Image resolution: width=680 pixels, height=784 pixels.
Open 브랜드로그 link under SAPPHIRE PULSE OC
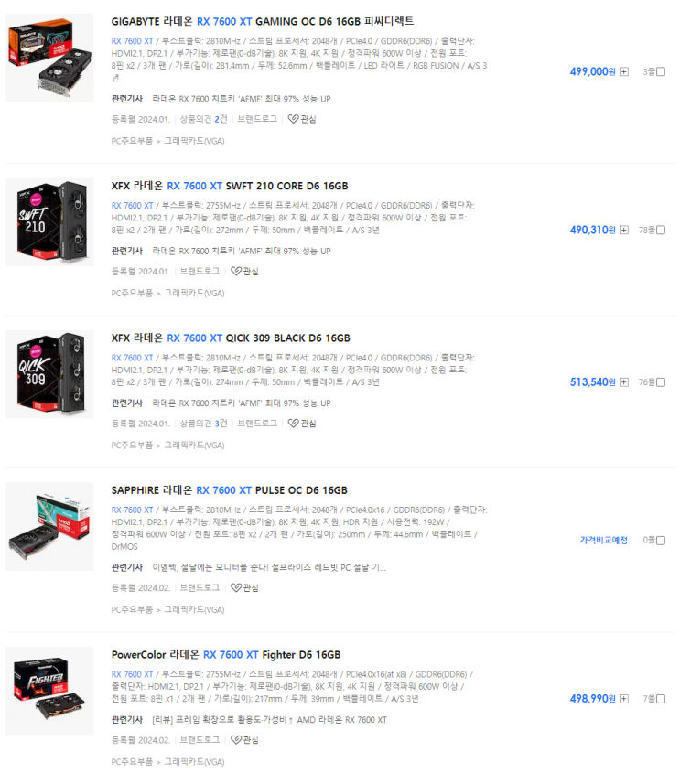pos(200,587)
